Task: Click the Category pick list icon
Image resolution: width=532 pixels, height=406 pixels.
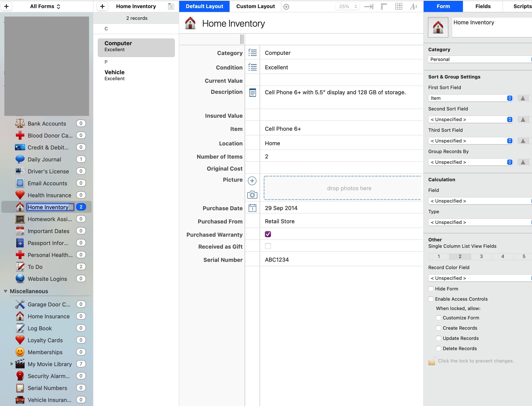Action: point(252,53)
